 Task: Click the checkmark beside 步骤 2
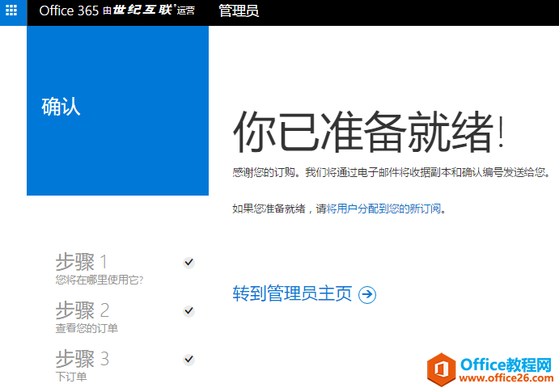click(x=189, y=311)
